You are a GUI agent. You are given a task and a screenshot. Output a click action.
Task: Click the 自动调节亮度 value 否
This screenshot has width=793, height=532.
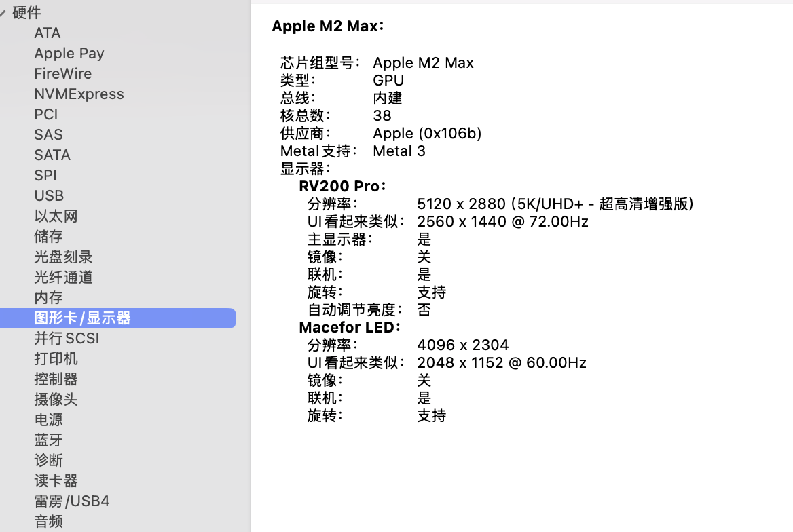click(x=424, y=309)
